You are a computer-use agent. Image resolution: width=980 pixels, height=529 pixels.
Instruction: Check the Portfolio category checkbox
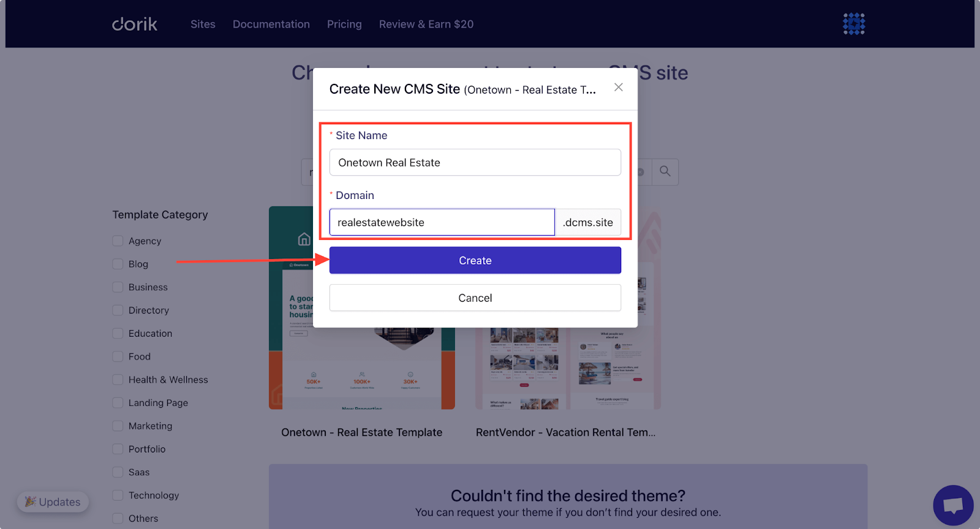click(x=118, y=449)
